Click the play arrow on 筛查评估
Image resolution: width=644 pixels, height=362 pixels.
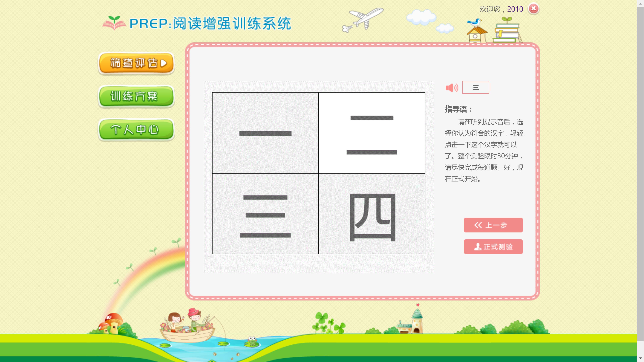pos(164,63)
